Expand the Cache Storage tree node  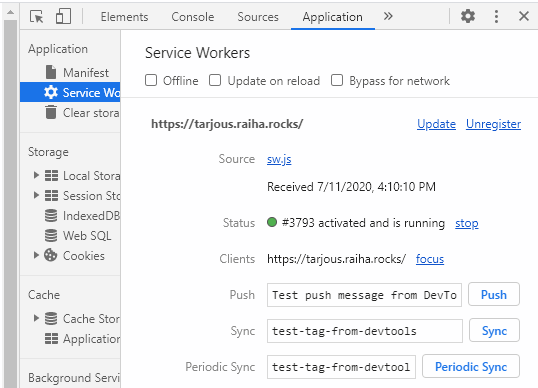[36, 318]
